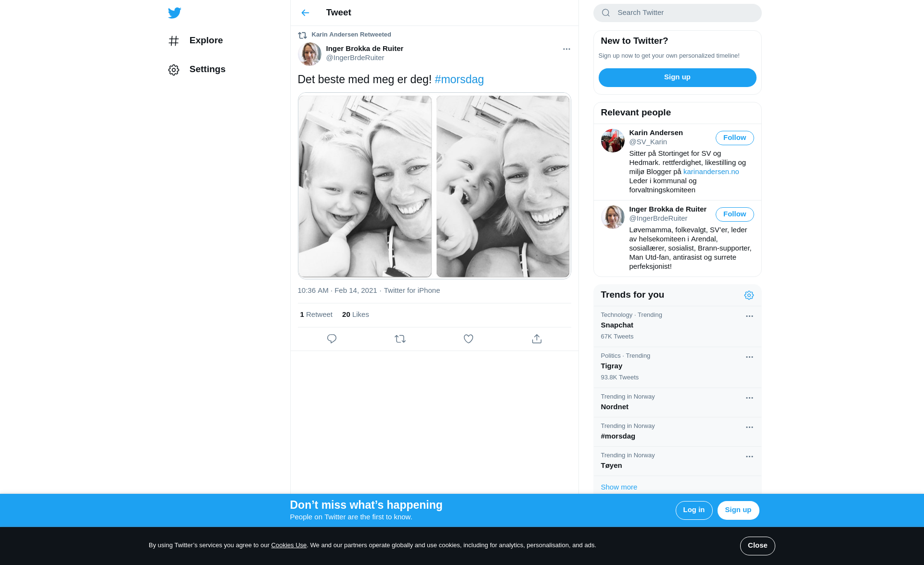
Task: View the 20 Likes list
Action: 356,314
